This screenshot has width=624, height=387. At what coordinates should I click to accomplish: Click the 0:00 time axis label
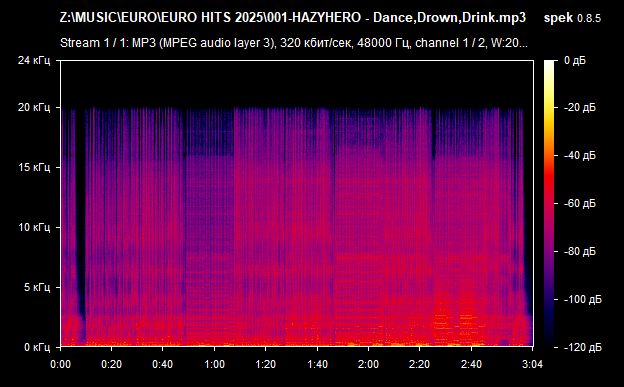pyautogui.click(x=60, y=364)
